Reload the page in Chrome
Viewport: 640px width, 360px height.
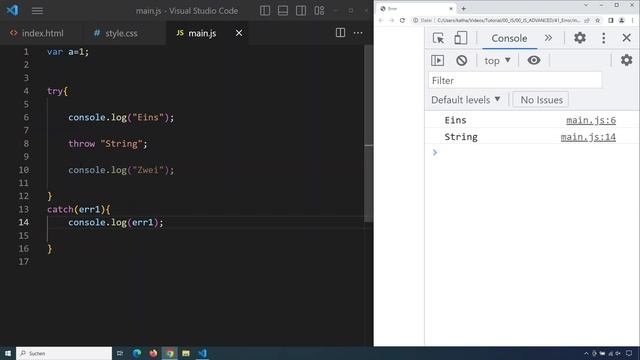tap(402, 20)
